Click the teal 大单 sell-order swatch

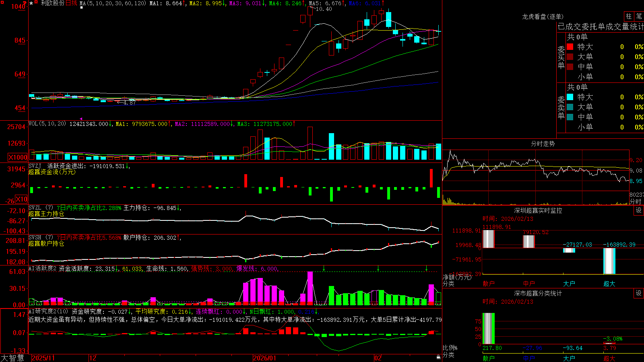570,107
